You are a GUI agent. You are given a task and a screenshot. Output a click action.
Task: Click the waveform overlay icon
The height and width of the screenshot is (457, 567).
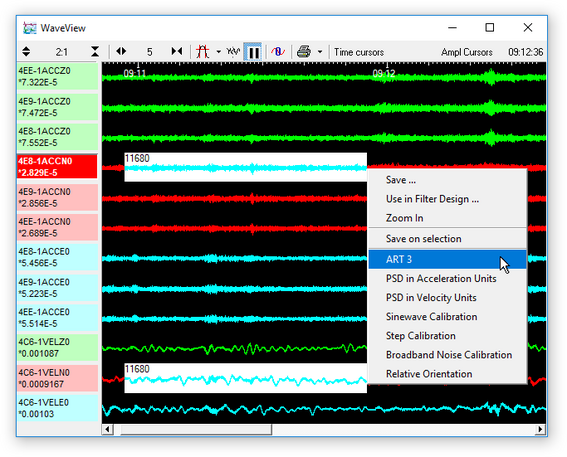tap(233, 52)
